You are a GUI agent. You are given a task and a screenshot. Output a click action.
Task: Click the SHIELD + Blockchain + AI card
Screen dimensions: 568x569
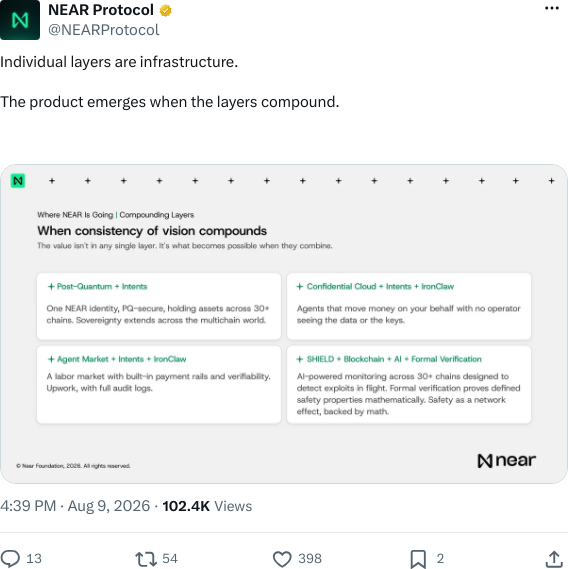click(409, 384)
